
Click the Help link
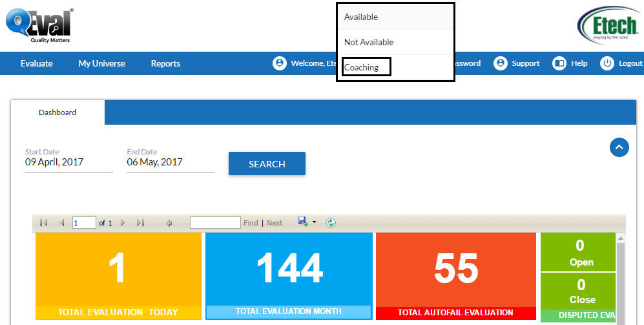click(579, 63)
